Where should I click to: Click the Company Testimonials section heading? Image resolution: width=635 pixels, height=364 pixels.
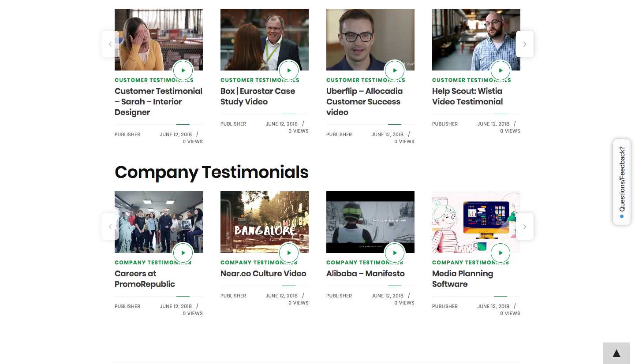pyautogui.click(x=212, y=172)
